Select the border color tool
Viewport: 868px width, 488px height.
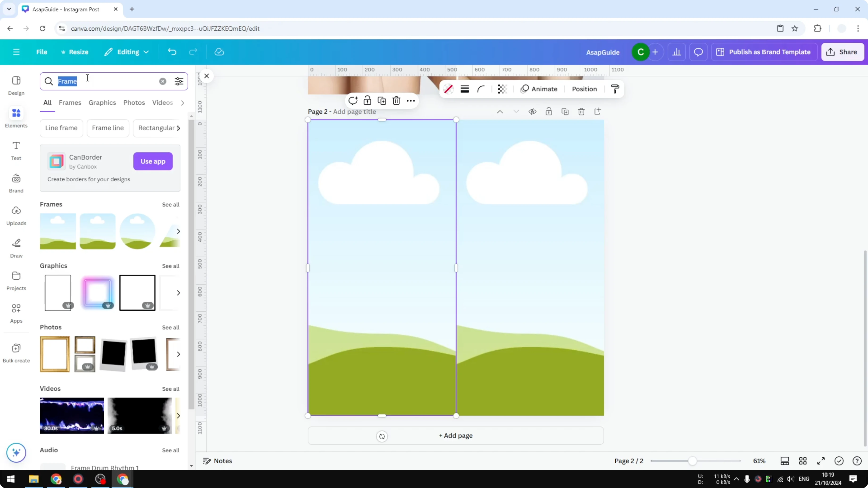[x=448, y=89]
